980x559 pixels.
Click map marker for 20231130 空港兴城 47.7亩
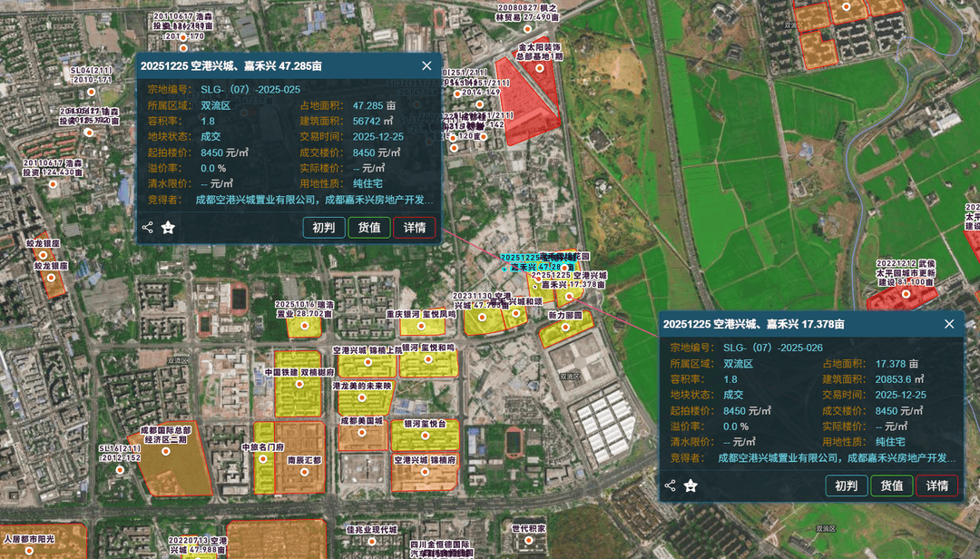pyautogui.click(x=482, y=318)
